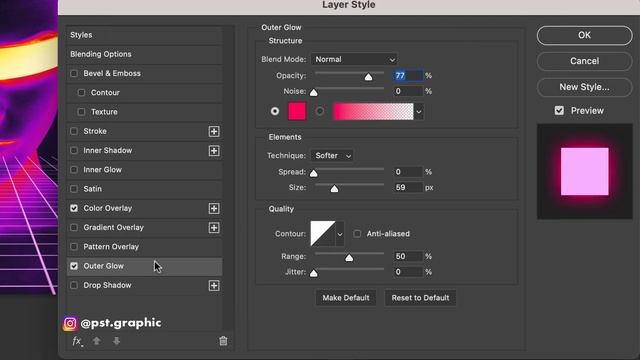Move effect down with the down arrow icon
The height and width of the screenshot is (360, 640).
coord(116,341)
